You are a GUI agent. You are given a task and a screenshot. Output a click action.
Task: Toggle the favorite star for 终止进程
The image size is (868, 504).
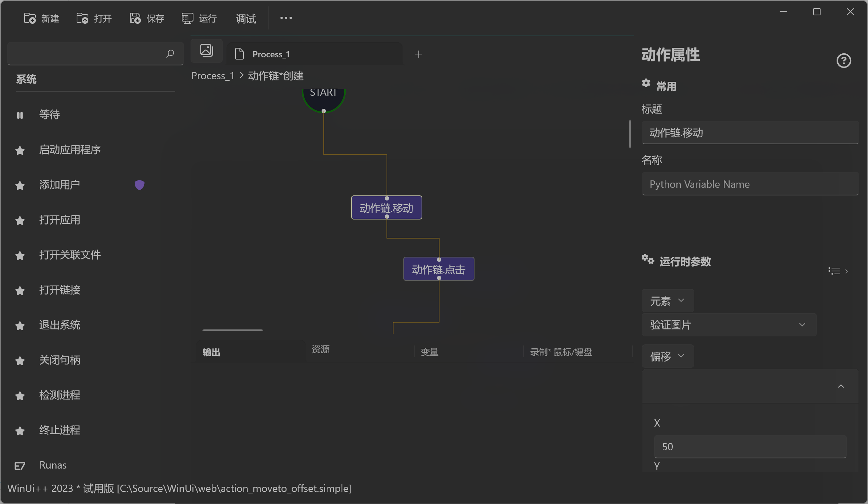[20, 431]
